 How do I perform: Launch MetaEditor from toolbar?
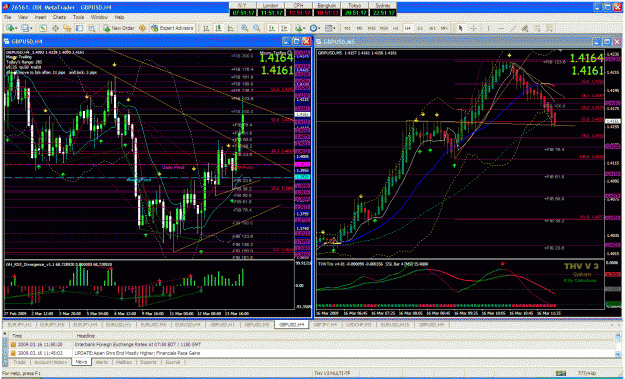click(142, 28)
